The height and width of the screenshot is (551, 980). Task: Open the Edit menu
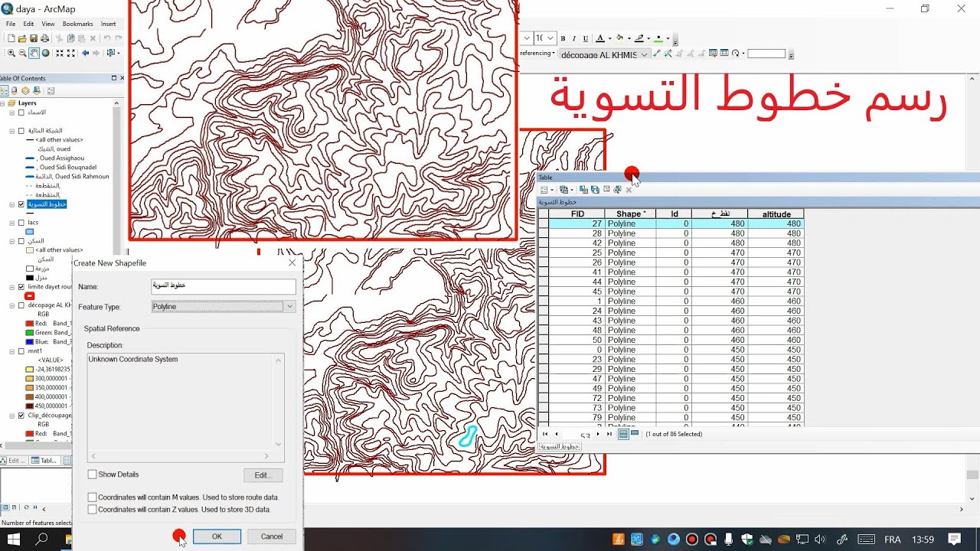pos(28,24)
